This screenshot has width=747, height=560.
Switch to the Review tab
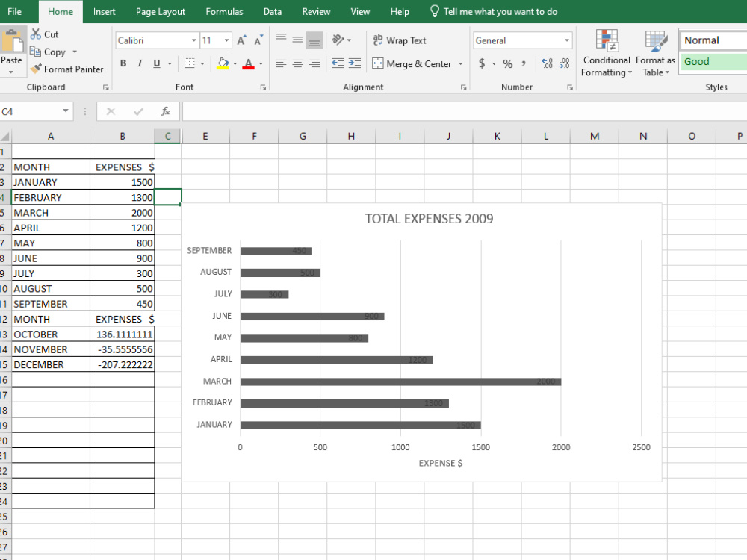(x=316, y=11)
